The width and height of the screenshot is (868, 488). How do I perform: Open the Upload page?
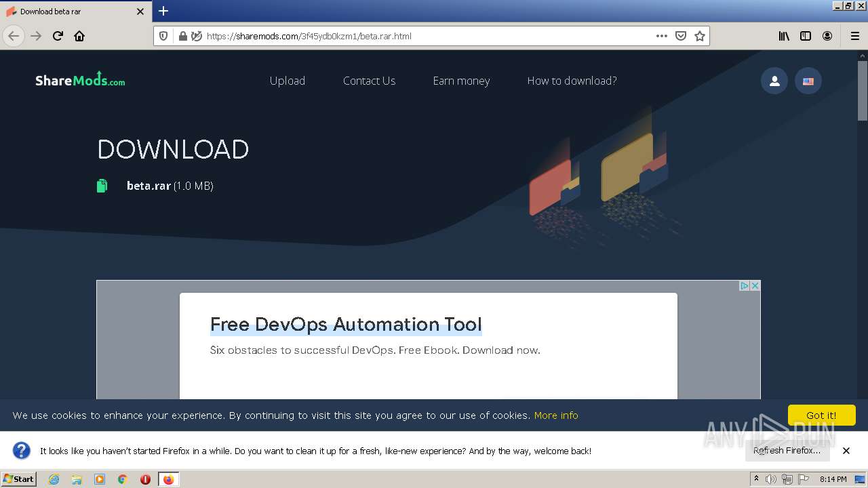pyautogui.click(x=288, y=81)
